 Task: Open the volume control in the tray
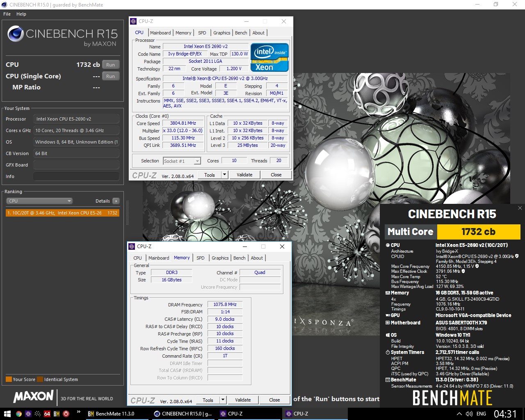[x=469, y=414]
